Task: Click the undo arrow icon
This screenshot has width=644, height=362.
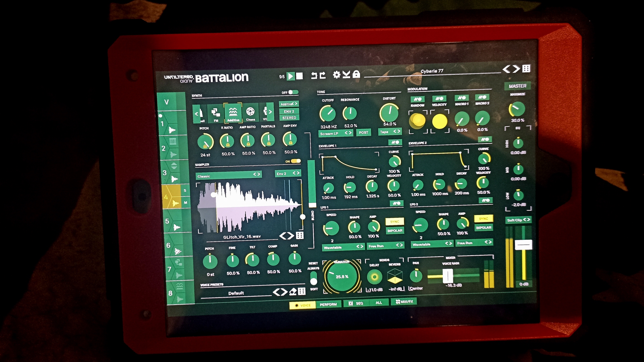Action: [x=314, y=75]
